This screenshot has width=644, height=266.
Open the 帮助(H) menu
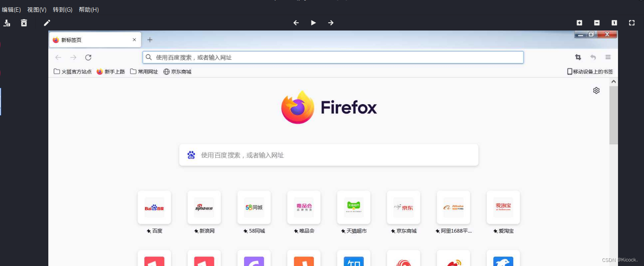click(x=89, y=9)
